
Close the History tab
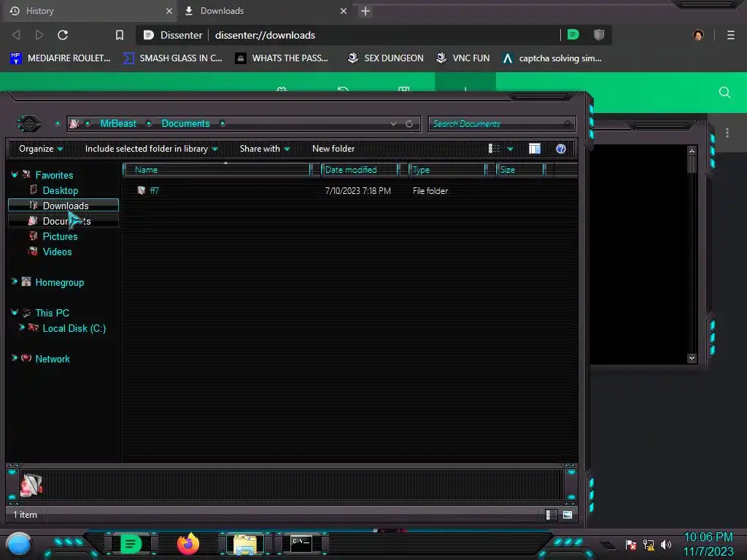coord(169,11)
